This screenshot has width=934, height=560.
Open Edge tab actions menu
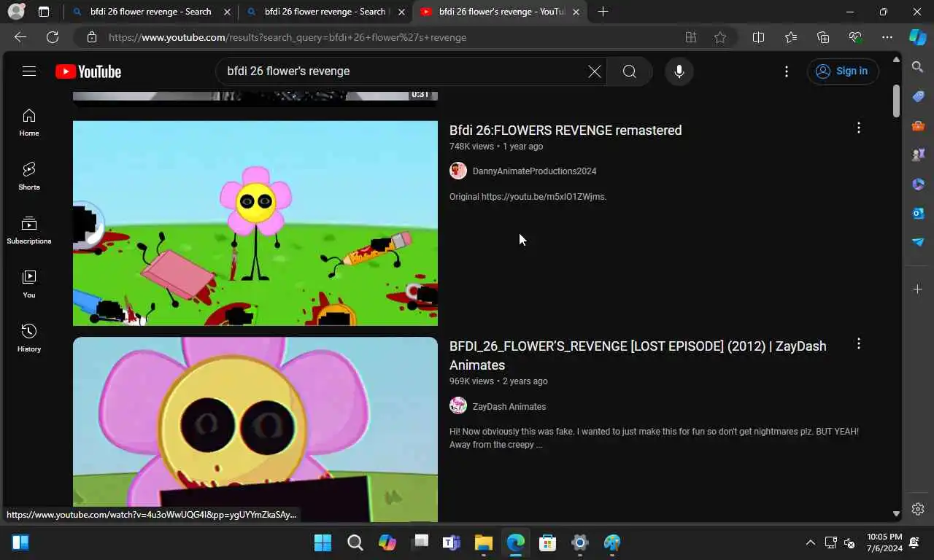click(x=44, y=12)
